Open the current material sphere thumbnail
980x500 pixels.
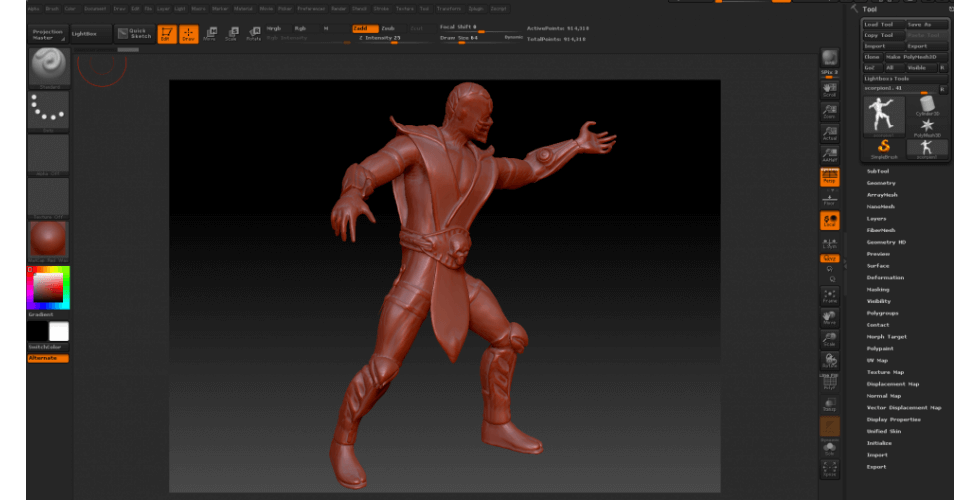click(x=48, y=240)
